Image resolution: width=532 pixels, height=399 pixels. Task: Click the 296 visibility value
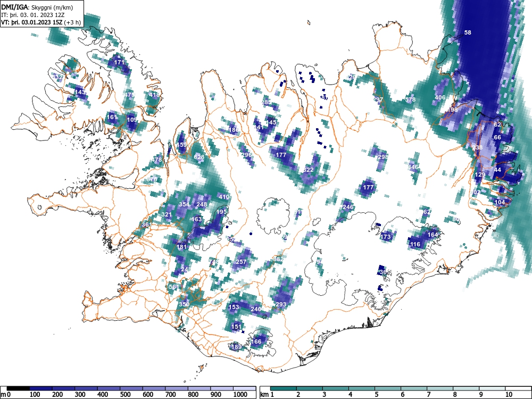point(247,155)
